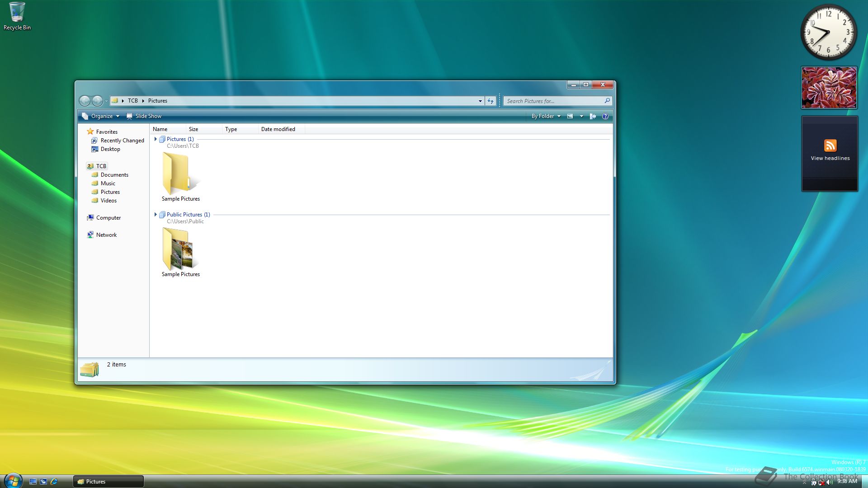Go back with the Back arrow button

85,101
